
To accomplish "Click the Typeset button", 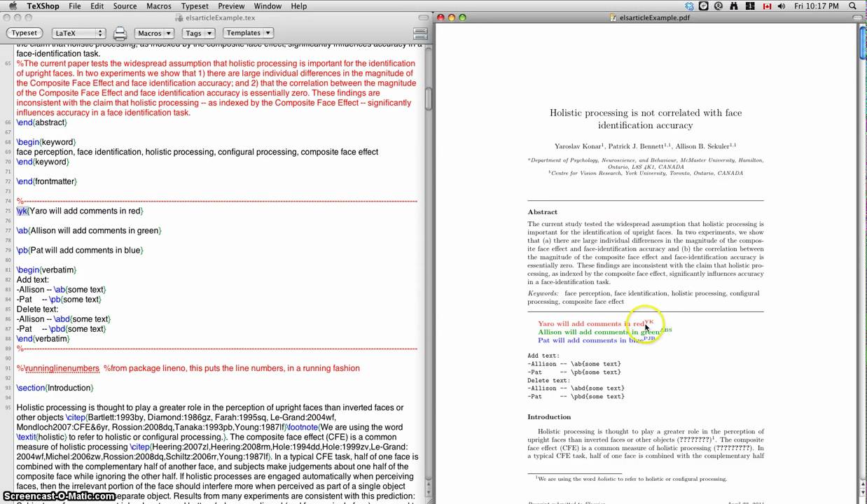I will (x=24, y=33).
